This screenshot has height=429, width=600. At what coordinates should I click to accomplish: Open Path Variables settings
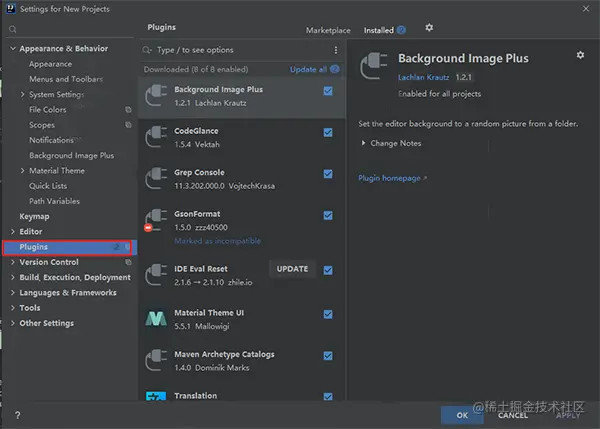pos(54,201)
